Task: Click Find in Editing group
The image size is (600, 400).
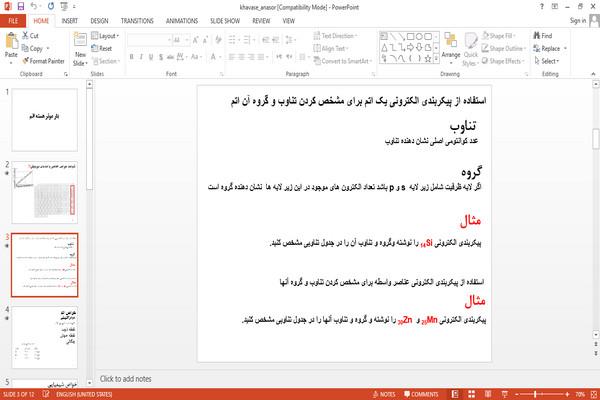Action: pos(543,36)
